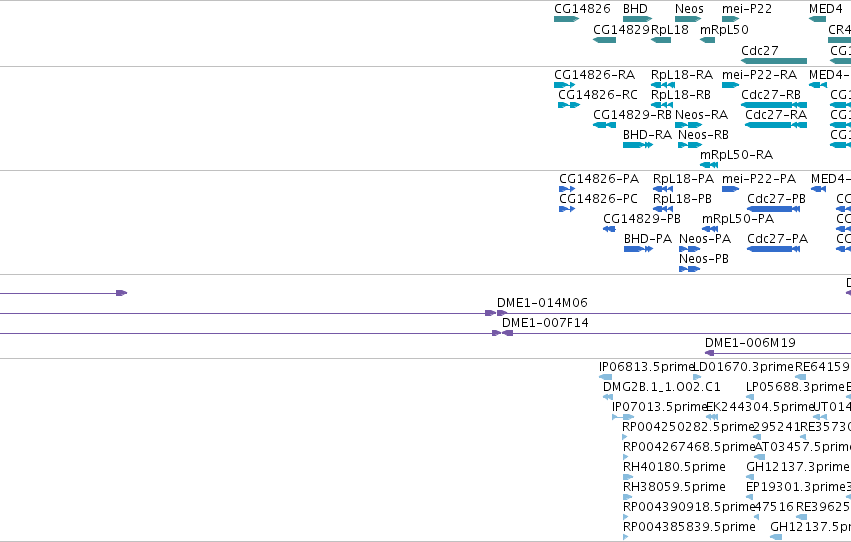Open EST 'DMG2B.1_1.002.C1'
Screen dimensions: 851x542
[662, 387]
